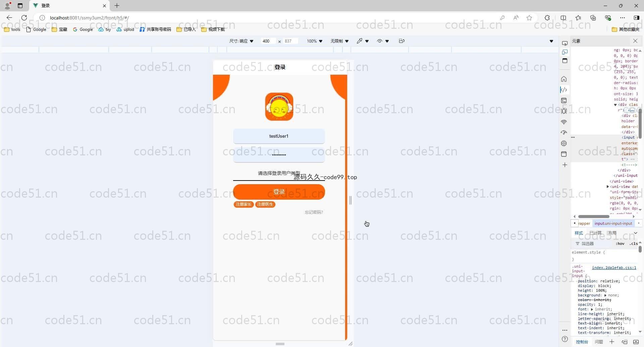Viewport: 644px width, 347px height.
Task: Click the 忘记密码? link
Action: tap(314, 212)
